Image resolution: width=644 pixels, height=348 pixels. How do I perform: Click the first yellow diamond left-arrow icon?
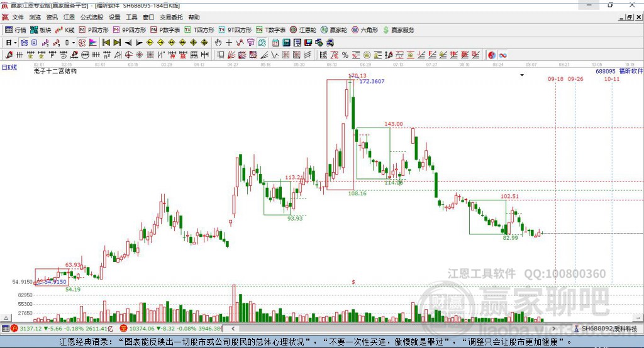(x=150, y=43)
